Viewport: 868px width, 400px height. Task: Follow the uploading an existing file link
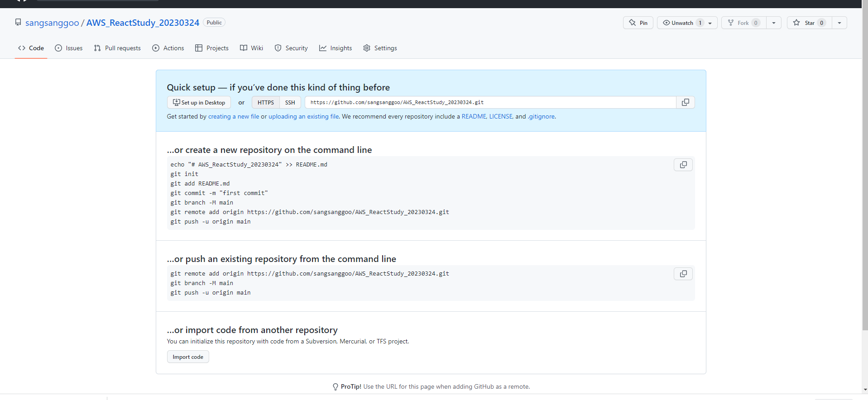pos(303,116)
